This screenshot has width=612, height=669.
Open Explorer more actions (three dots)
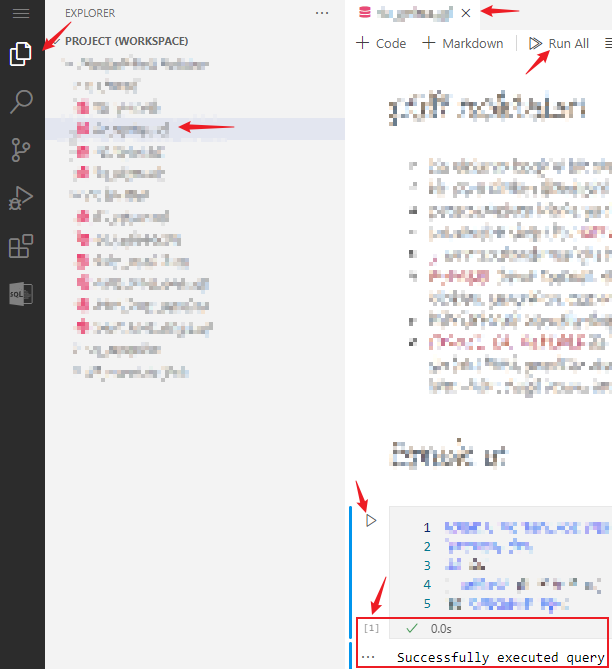coord(322,13)
